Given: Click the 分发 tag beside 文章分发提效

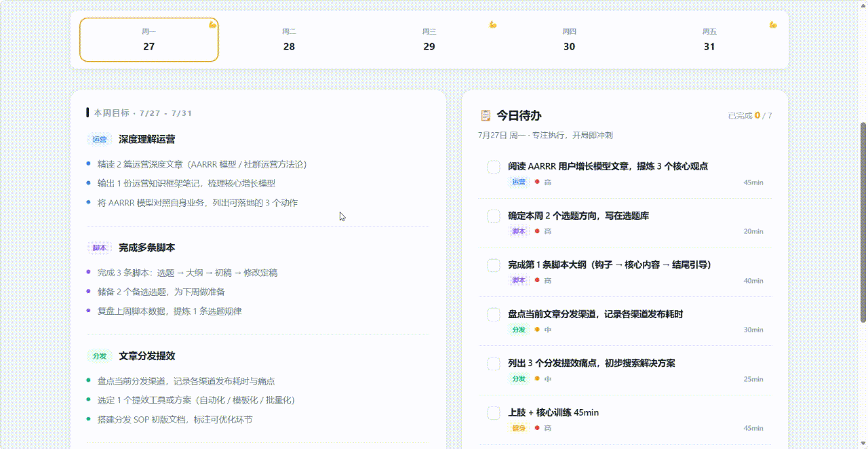Looking at the screenshot, I should [x=100, y=356].
